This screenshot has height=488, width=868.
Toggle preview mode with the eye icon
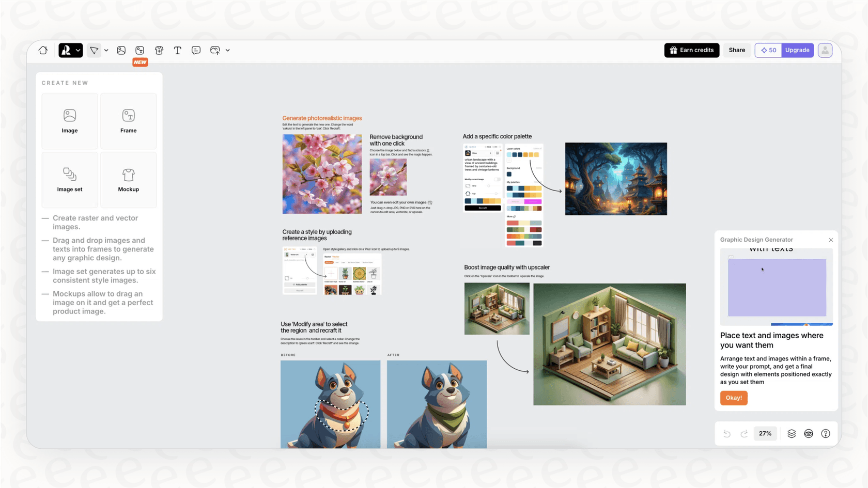pyautogui.click(x=808, y=433)
